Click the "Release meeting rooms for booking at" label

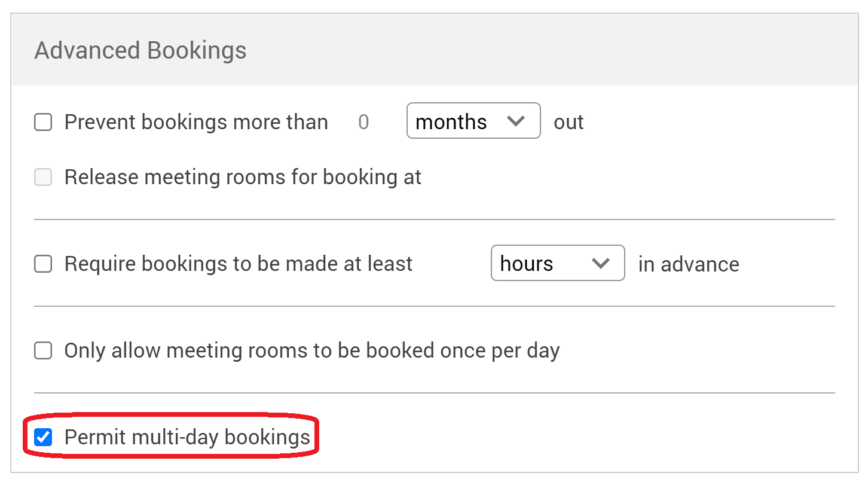(243, 178)
